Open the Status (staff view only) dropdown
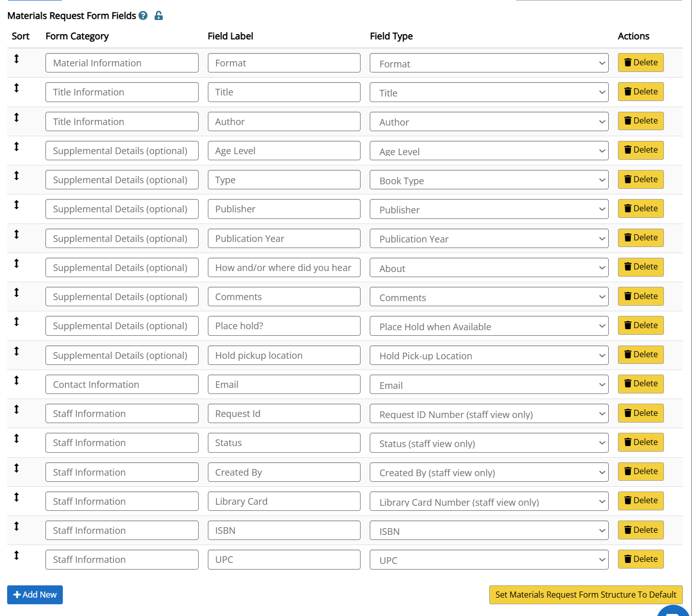Image resolution: width=692 pixels, height=616 pixels. pyautogui.click(x=489, y=443)
